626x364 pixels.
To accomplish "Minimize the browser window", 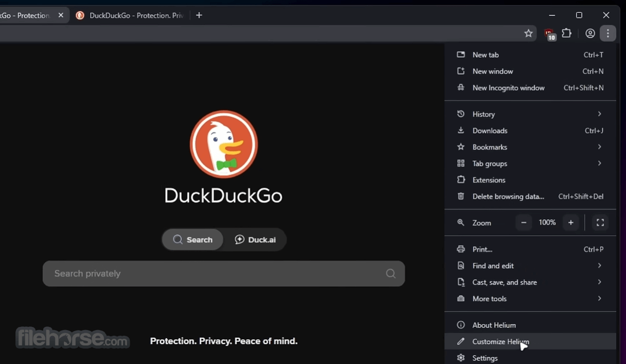I will (x=552, y=15).
